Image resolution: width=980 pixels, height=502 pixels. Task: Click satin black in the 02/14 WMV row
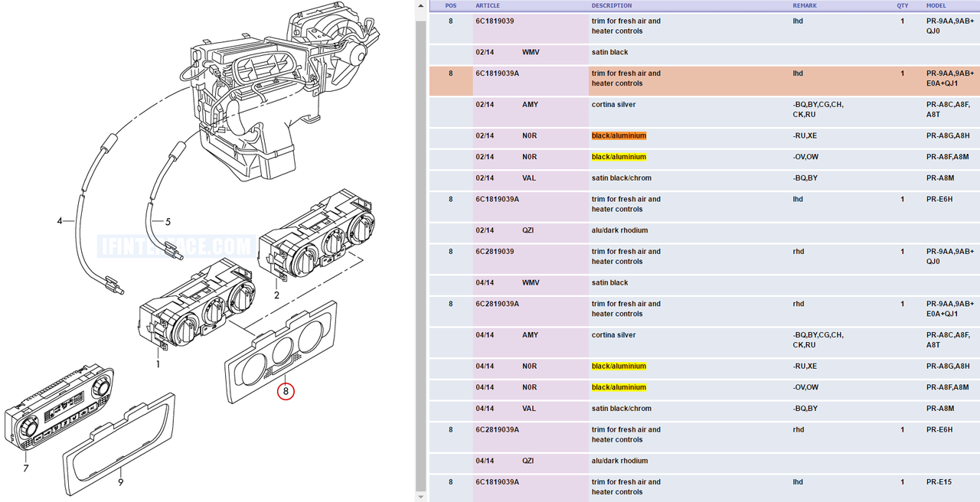pos(609,52)
